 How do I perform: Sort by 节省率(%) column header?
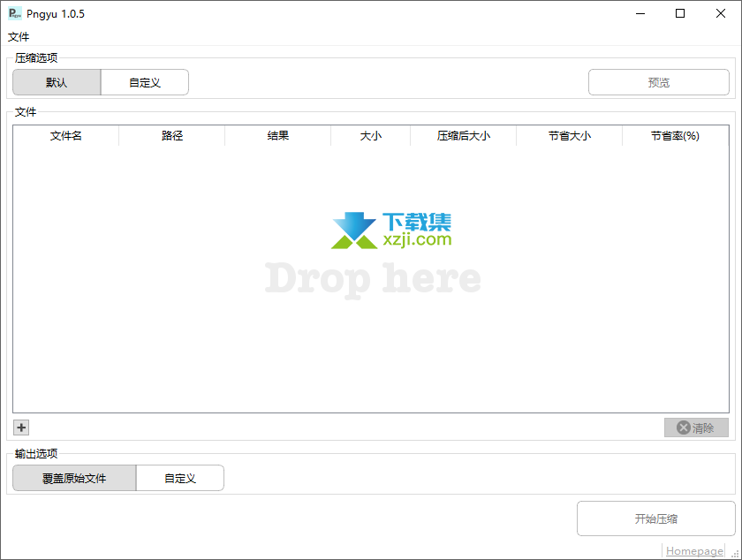point(676,136)
